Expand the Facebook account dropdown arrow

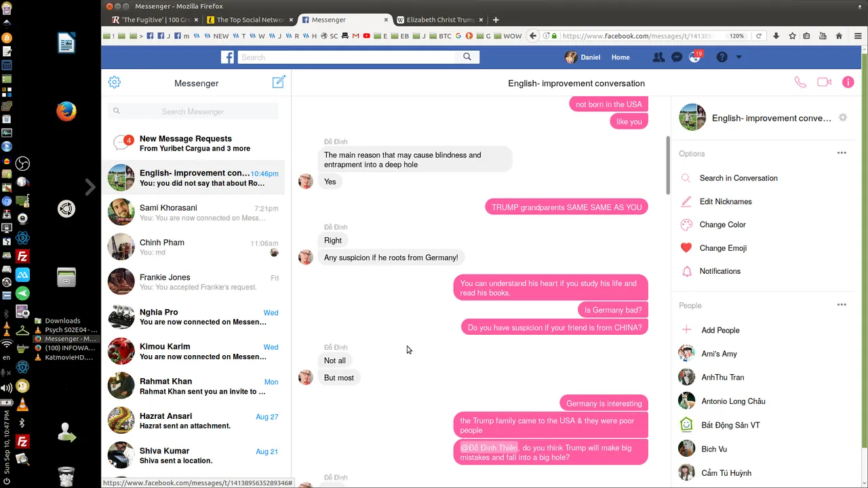[739, 57]
